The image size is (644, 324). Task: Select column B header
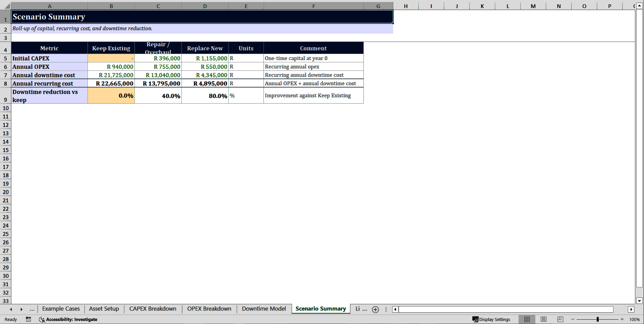[x=111, y=6]
